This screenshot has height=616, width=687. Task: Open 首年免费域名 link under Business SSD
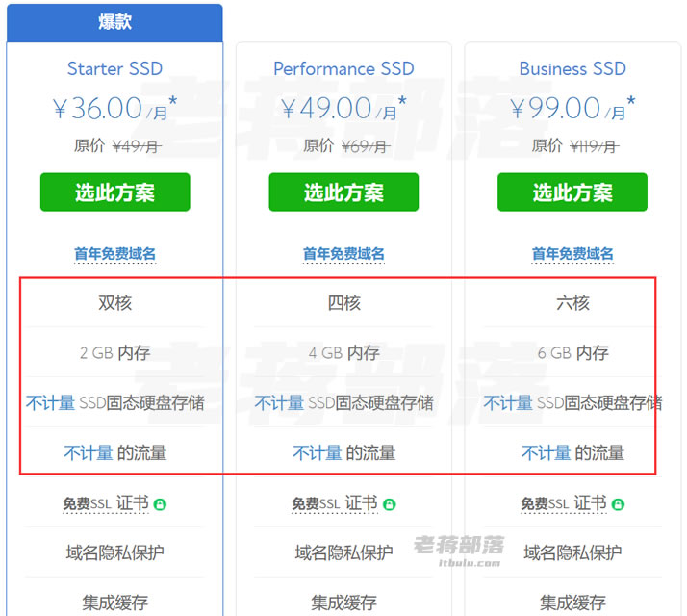(572, 254)
